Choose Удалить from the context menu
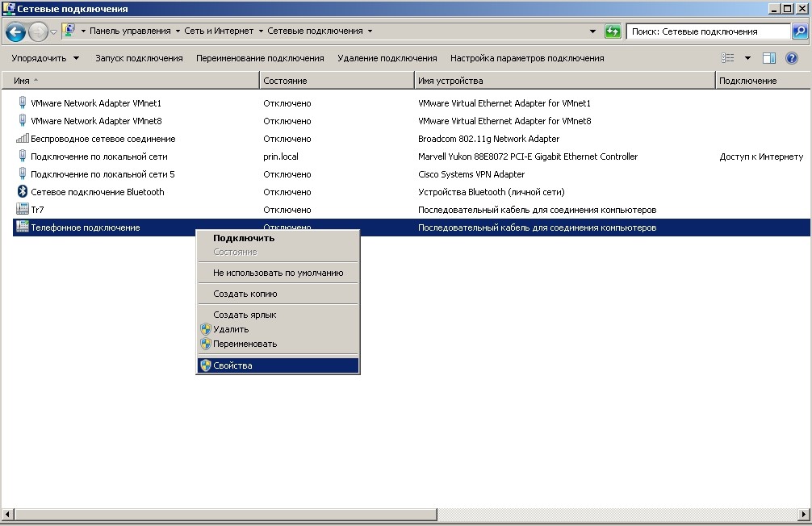Viewport: 812px width, 526px height. coord(278,329)
